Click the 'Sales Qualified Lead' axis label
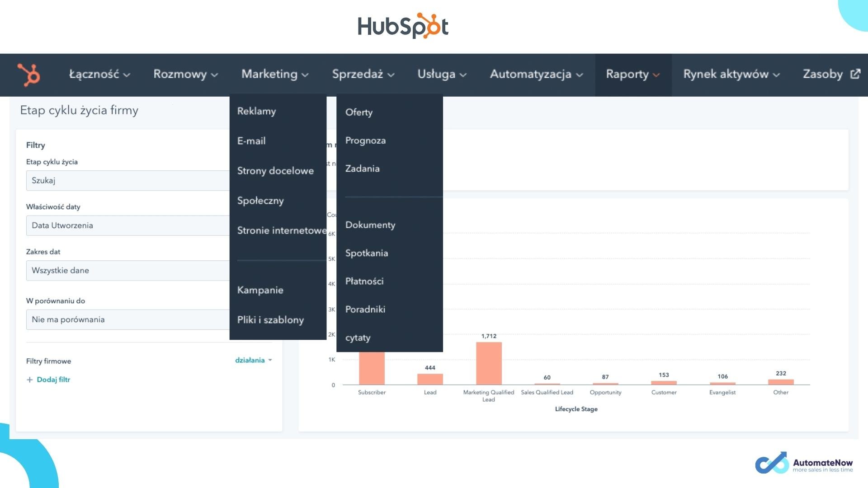868x488 pixels. [x=547, y=393]
